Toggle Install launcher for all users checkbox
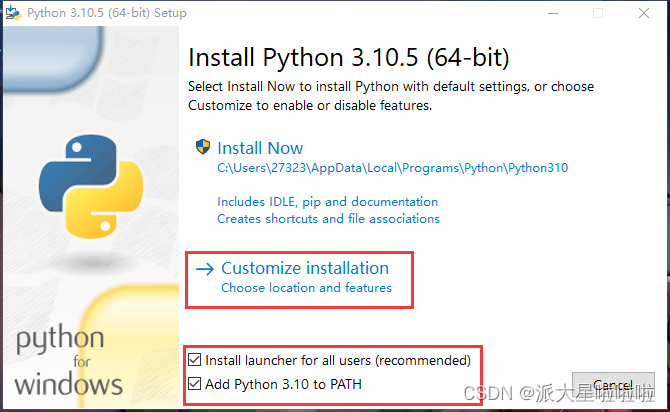 pyautogui.click(x=194, y=360)
